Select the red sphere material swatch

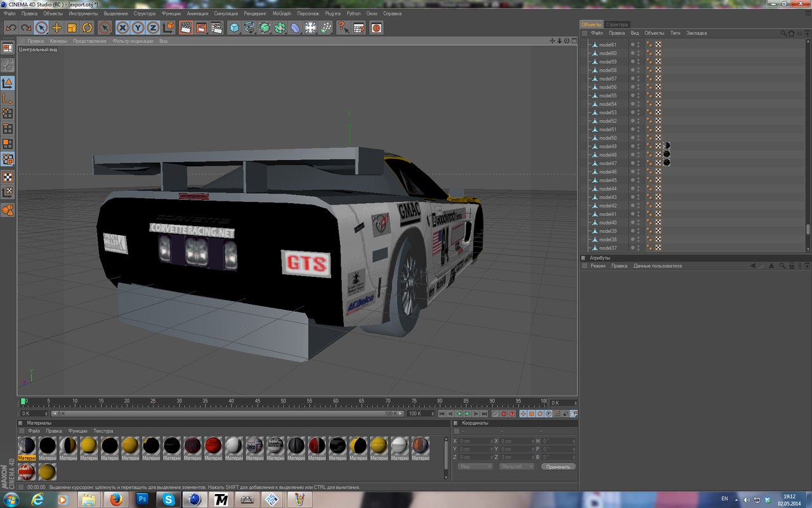point(213,446)
